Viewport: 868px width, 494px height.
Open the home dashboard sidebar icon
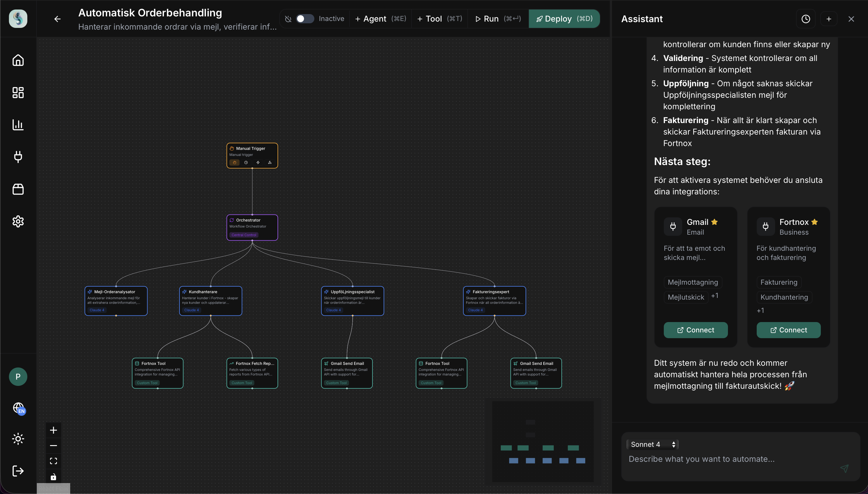pos(18,60)
